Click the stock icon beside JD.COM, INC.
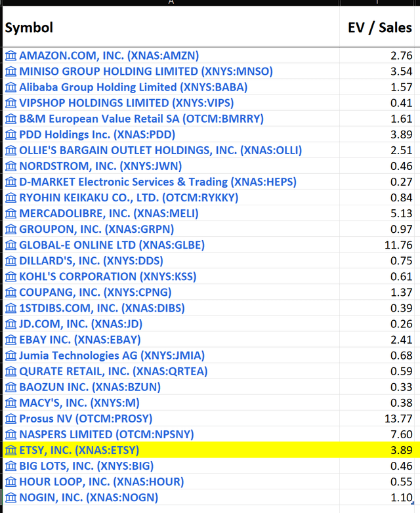Image resolution: width=420 pixels, height=513 pixels. tap(10, 324)
